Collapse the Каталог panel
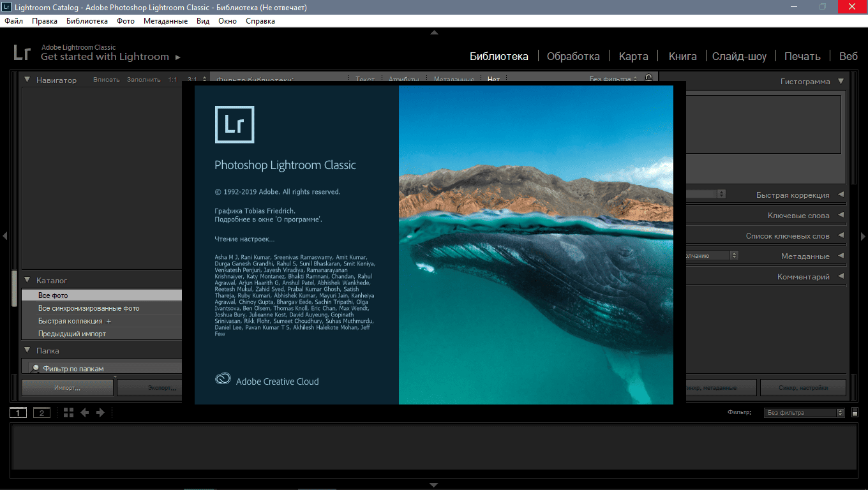Image resolution: width=868 pixels, height=490 pixels. click(x=27, y=280)
